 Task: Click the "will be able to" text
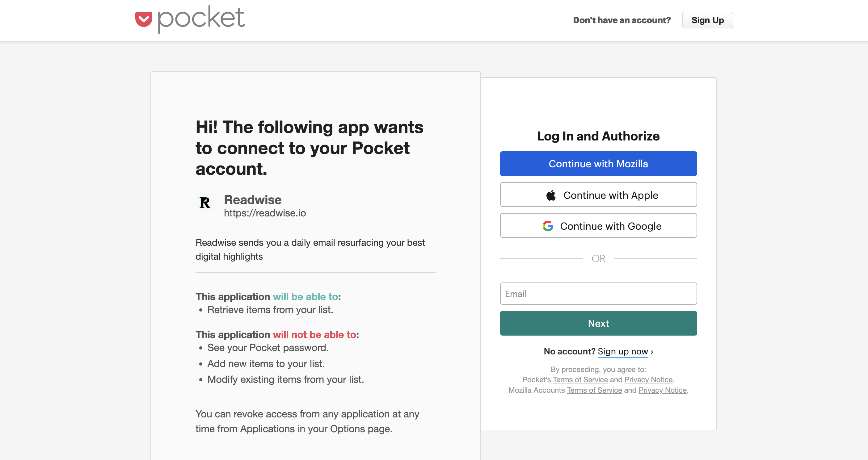point(305,297)
